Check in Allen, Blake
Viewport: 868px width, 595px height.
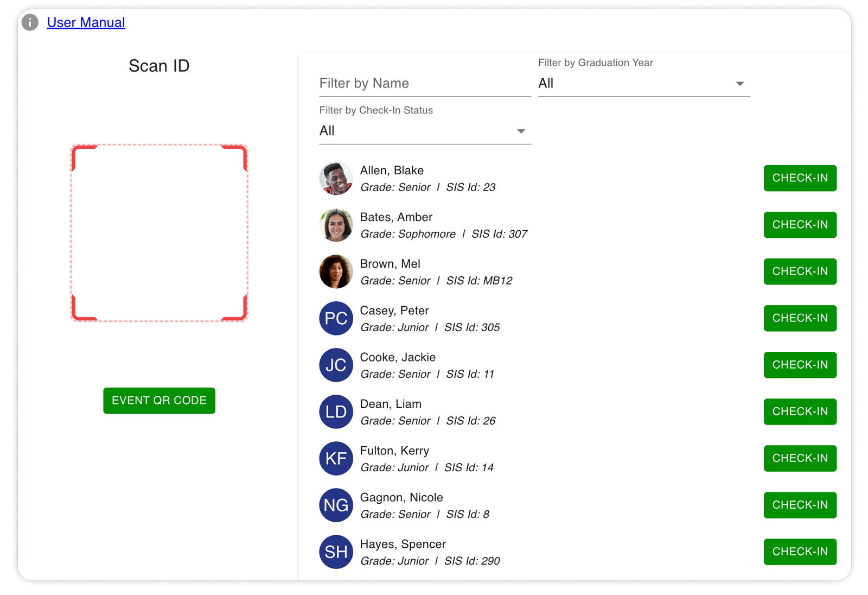[800, 178]
